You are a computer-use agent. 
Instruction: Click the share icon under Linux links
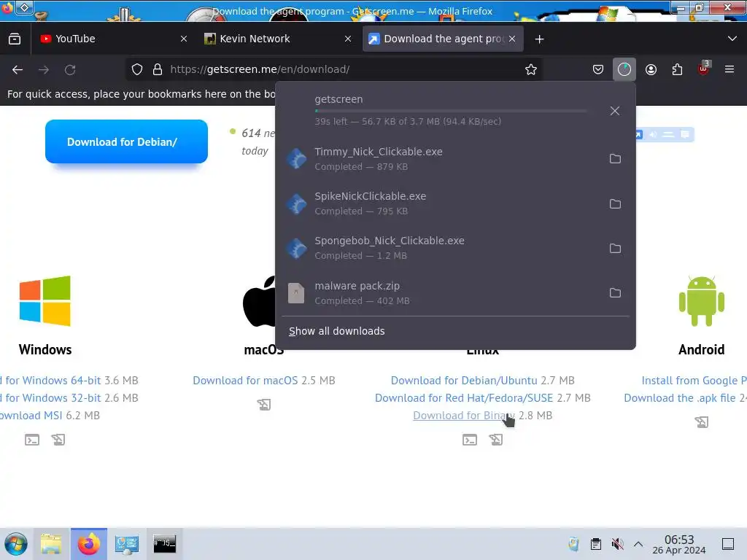(x=496, y=440)
